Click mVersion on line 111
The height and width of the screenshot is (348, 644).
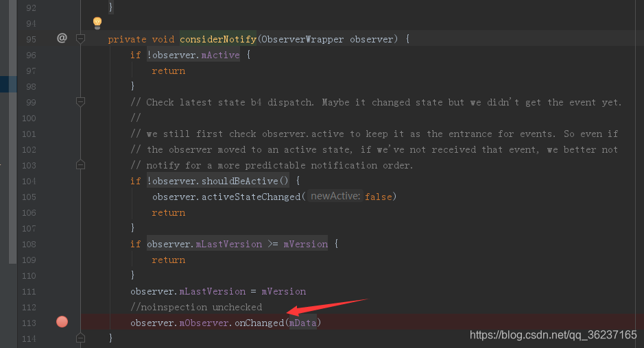284,291
